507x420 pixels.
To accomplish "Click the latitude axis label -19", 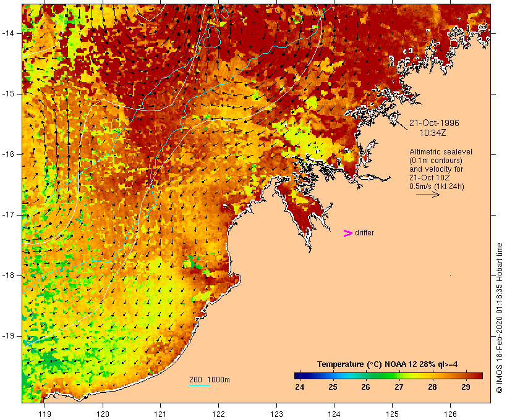I will 8,336.
